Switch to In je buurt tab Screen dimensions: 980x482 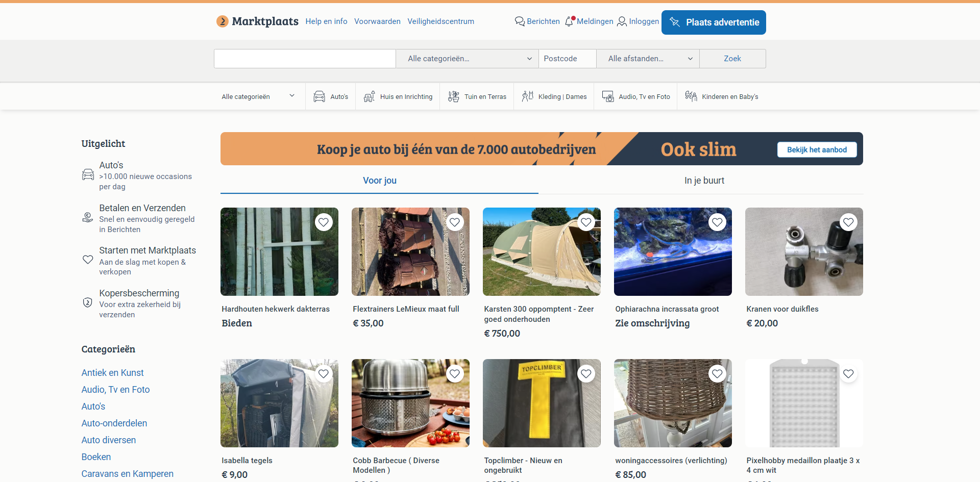(x=704, y=181)
